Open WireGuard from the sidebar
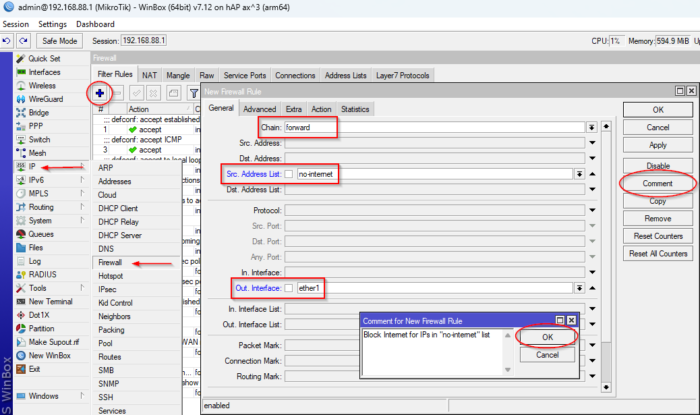The width and height of the screenshot is (700, 415). tap(46, 99)
